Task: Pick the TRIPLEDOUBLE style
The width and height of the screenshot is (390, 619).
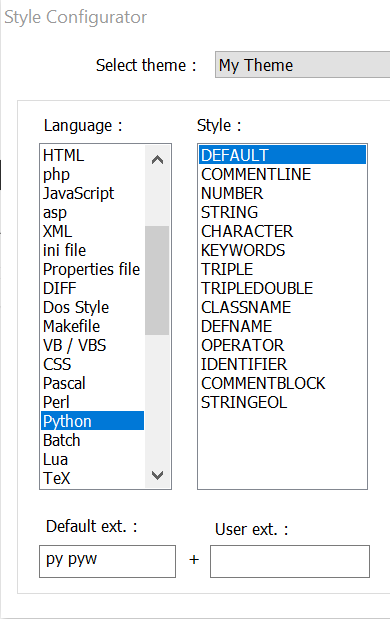Action: pos(282,288)
